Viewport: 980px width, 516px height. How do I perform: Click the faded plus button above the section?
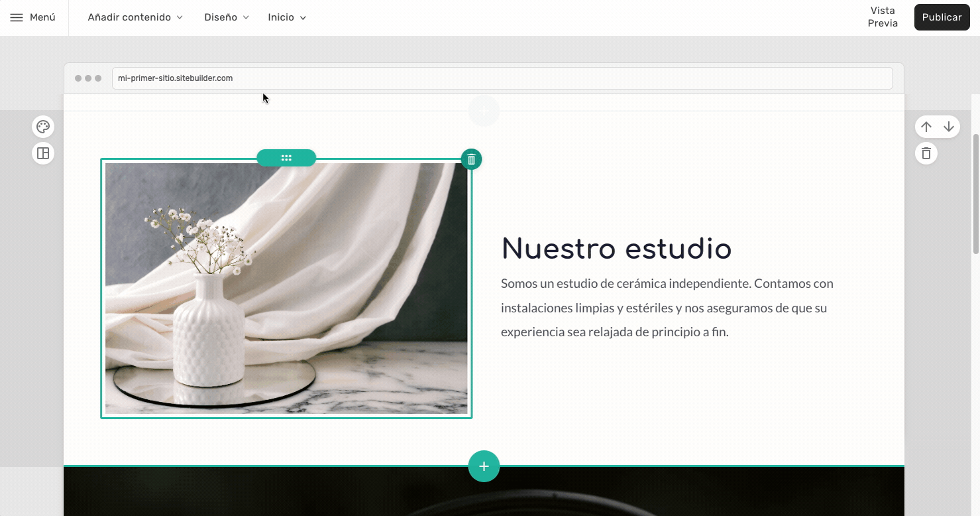click(x=484, y=110)
